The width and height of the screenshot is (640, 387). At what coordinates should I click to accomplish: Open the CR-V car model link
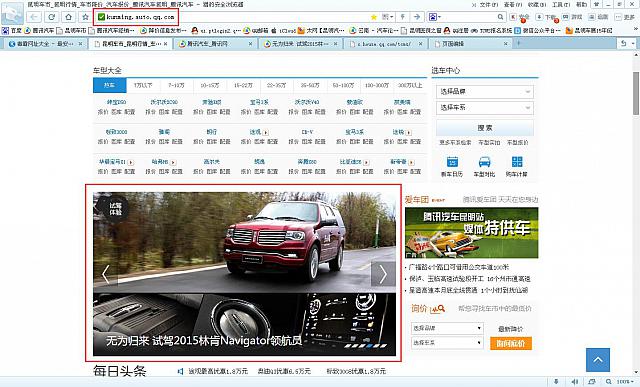[x=307, y=132]
